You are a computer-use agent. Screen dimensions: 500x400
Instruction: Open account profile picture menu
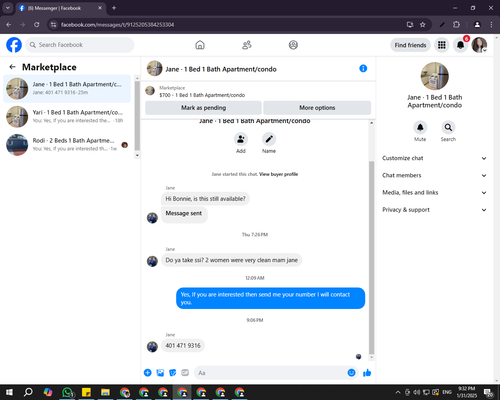(x=479, y=45)
